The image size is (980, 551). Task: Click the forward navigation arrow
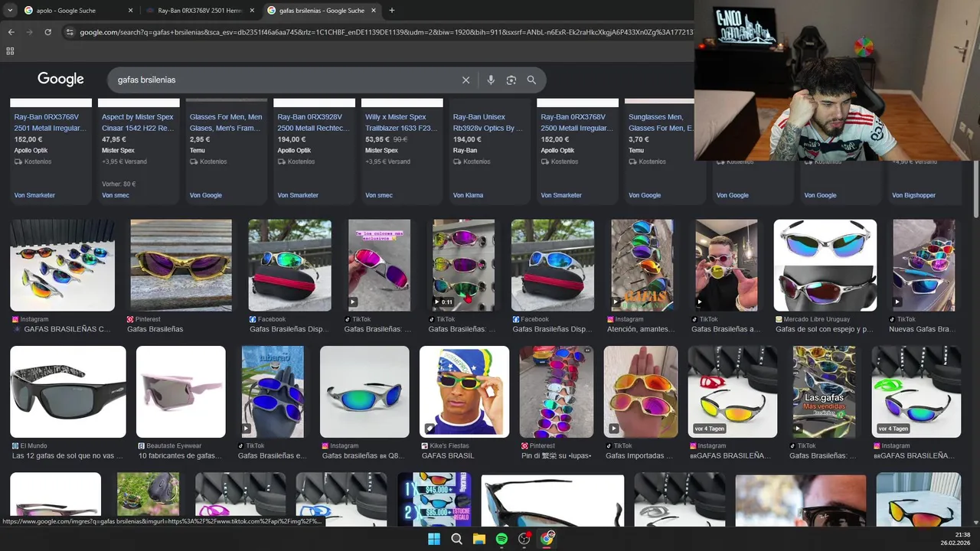point(29,32)
